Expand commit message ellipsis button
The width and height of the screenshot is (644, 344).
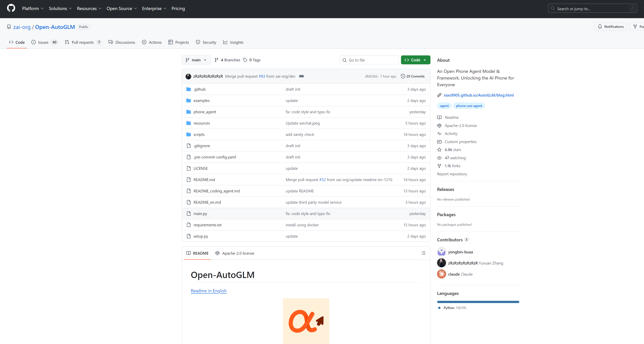coord(301,76)
